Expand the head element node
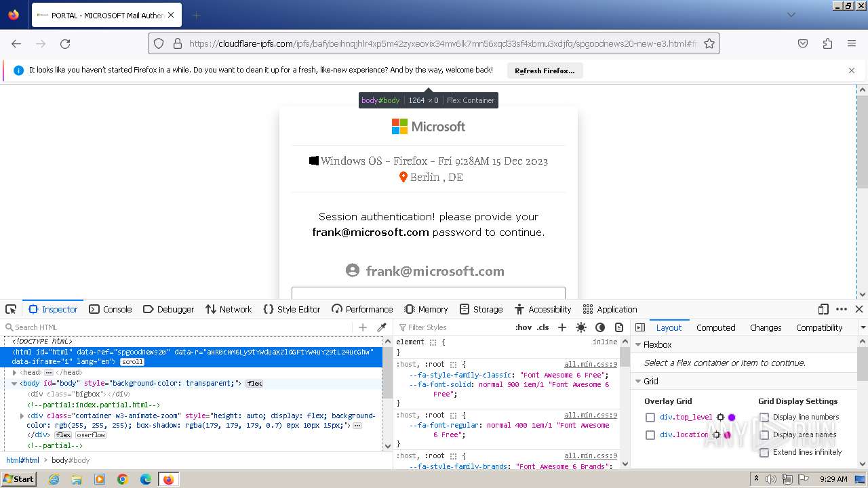Viewport: 868px width, 488px height. [14, 373]
